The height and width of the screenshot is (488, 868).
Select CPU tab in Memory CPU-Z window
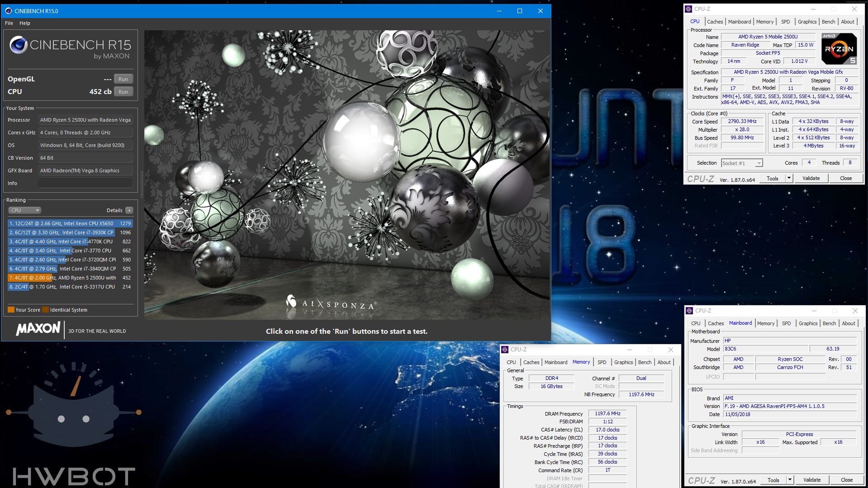pos(511,362)
